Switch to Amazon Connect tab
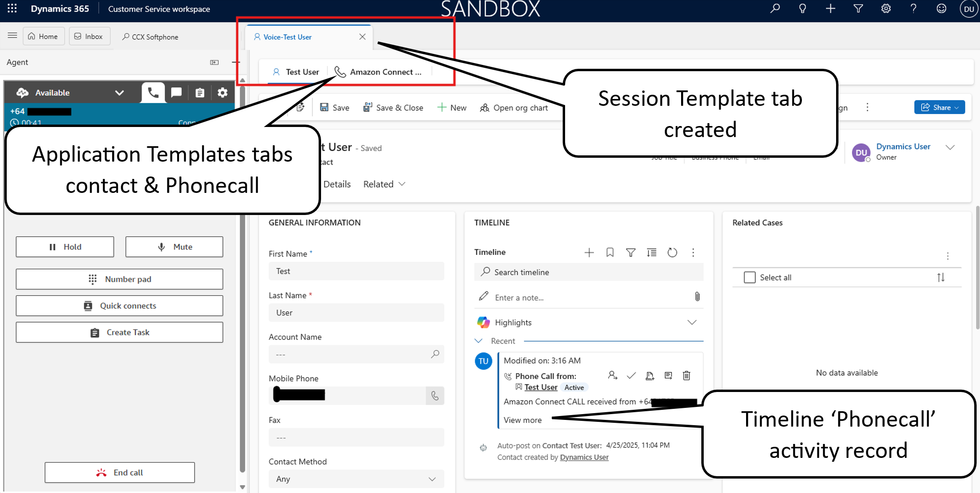The width and height of the screenshot is (980, 493). click(379, 72)
